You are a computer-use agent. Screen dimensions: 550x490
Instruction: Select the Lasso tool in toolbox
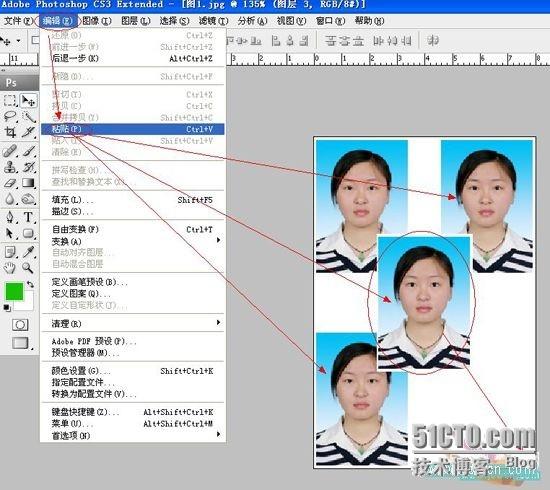pos(10,116)
